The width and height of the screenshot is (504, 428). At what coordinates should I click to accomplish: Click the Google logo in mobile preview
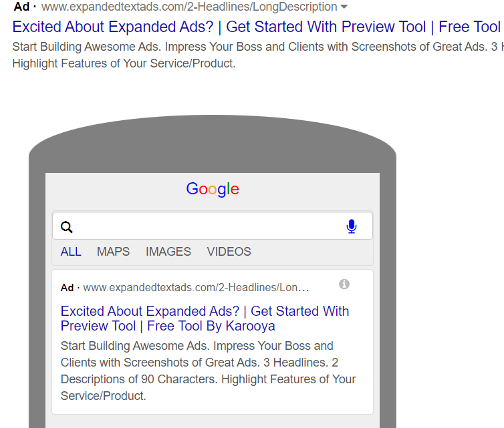pos(213,189)
